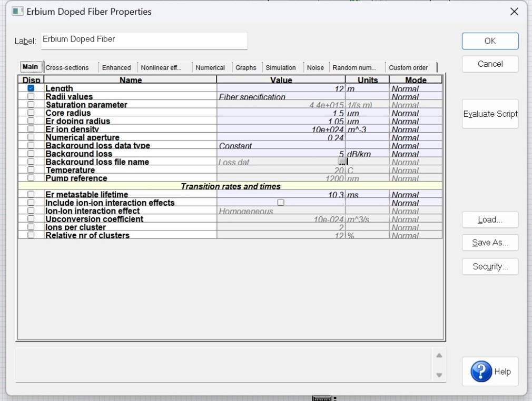The width and height of the screenshot is (532, 401).
Task: Open the Noise tab
Action: [x=315, y=67]
